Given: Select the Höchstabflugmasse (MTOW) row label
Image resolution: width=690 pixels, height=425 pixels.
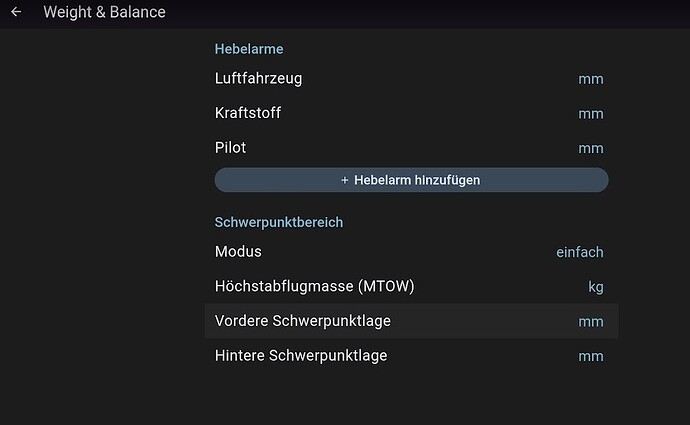Looking at the screenshot, I should 314,287.
